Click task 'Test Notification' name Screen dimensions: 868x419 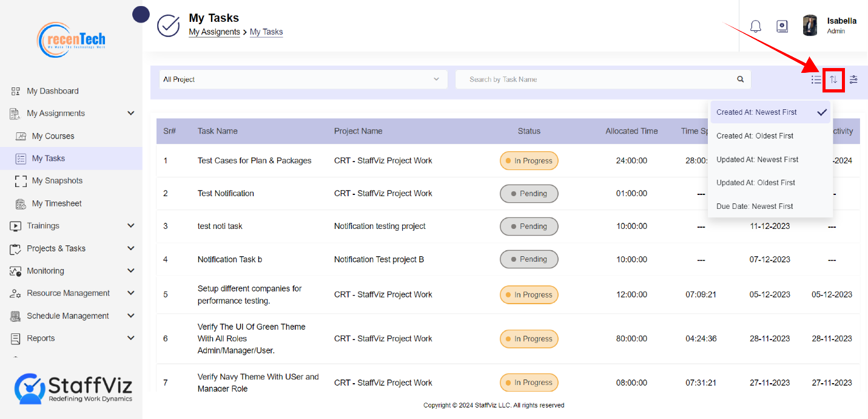(226, 194)
